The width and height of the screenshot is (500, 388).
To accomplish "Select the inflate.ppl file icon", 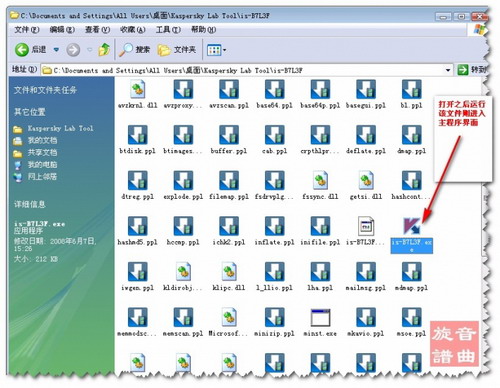I will click(274, 226).
